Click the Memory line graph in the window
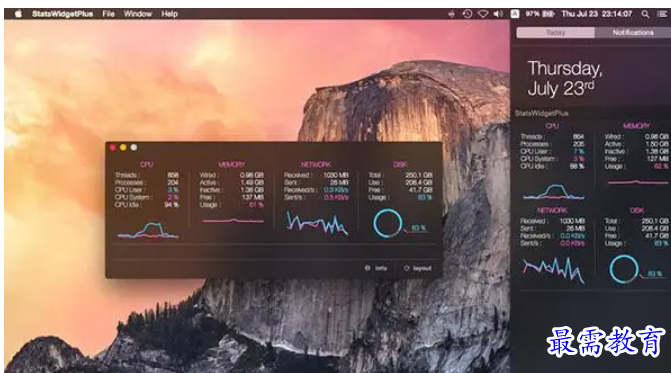671x373 pixels. (233, 221)
